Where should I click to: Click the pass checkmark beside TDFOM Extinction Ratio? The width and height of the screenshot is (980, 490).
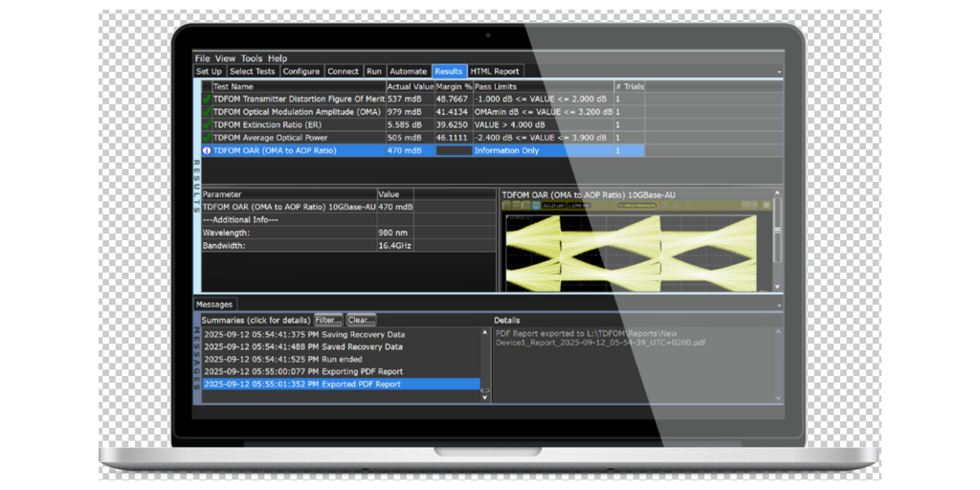pos(206,124)
